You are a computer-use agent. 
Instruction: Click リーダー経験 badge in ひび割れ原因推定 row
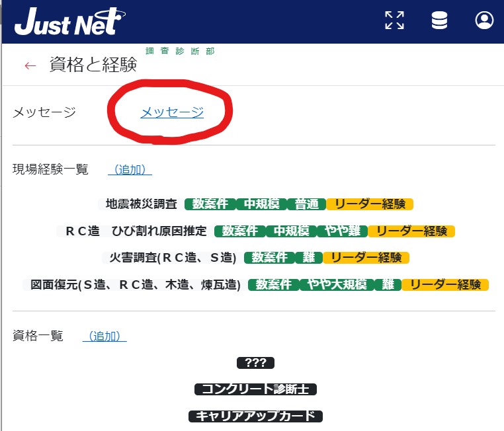click(x=411, y=231)
